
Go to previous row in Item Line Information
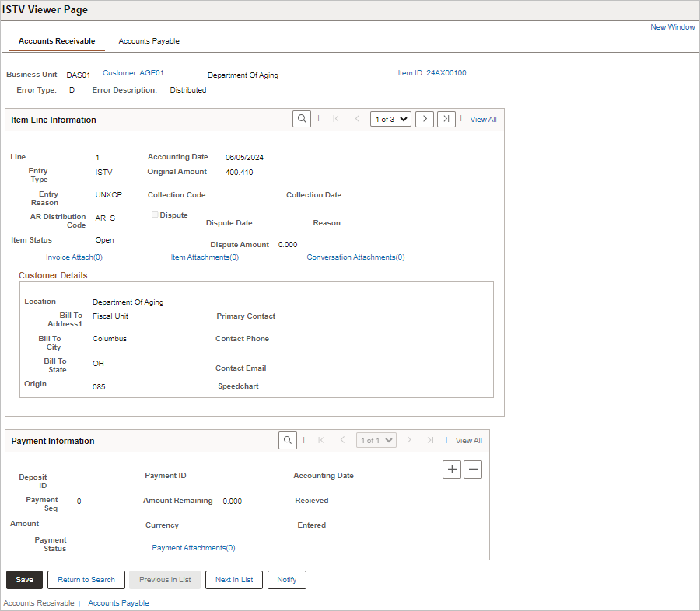point(357,119)
